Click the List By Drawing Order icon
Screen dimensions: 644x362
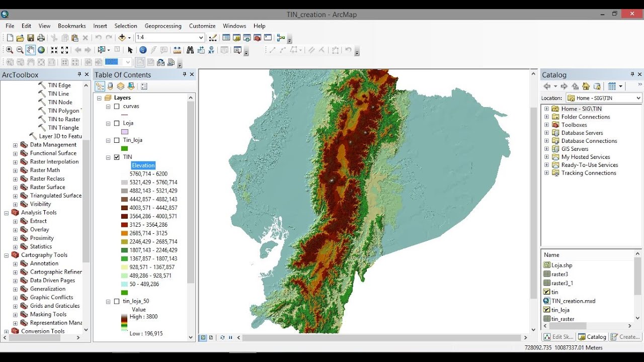click(99, 86)
